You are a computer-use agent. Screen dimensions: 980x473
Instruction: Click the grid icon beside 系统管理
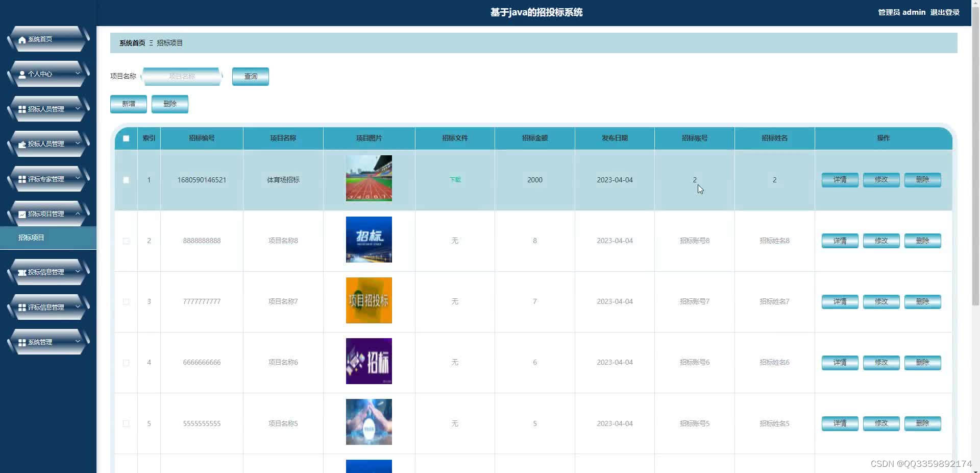click(x=22, y=343)
